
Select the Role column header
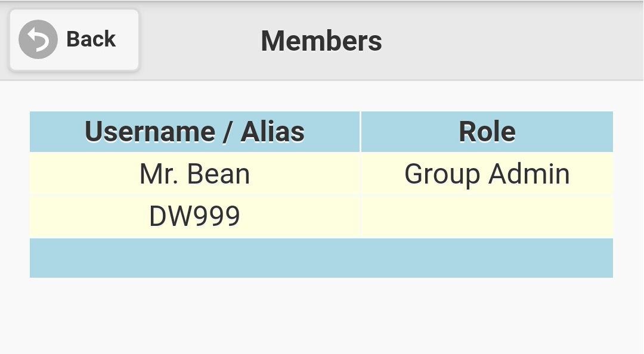(x=487, y=132)
